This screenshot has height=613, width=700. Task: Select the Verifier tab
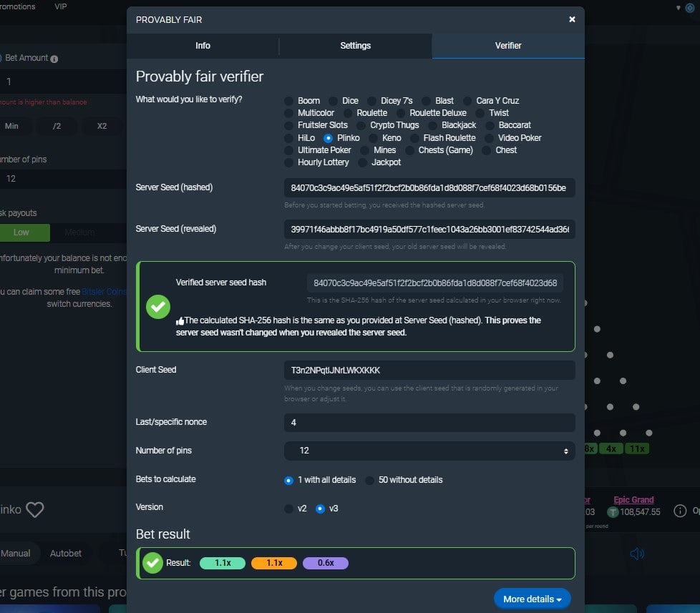[508, 46]
